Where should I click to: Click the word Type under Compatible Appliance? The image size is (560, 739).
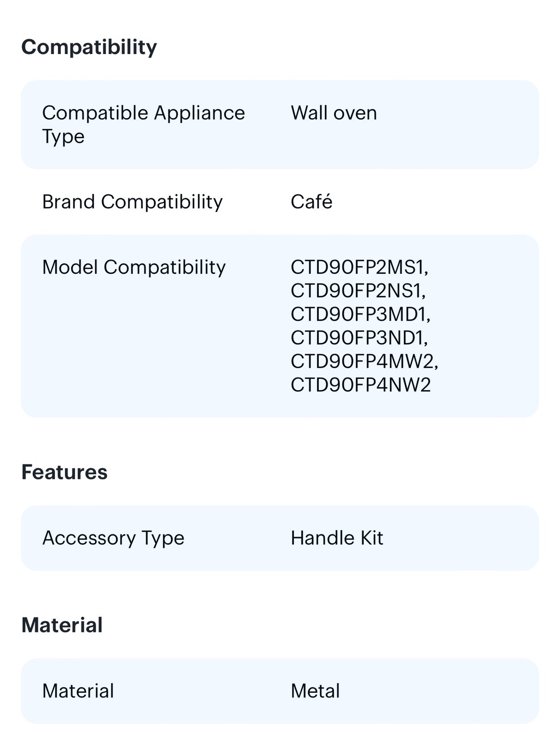63,137
